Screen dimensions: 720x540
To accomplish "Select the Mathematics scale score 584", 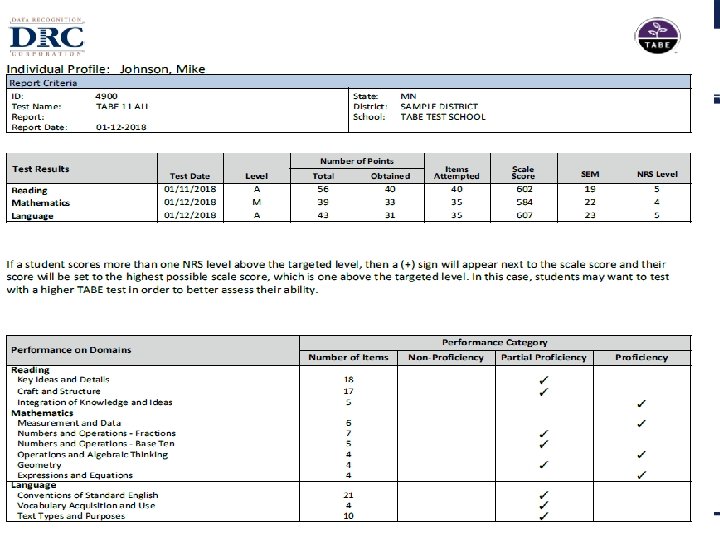I will [524, 202].
